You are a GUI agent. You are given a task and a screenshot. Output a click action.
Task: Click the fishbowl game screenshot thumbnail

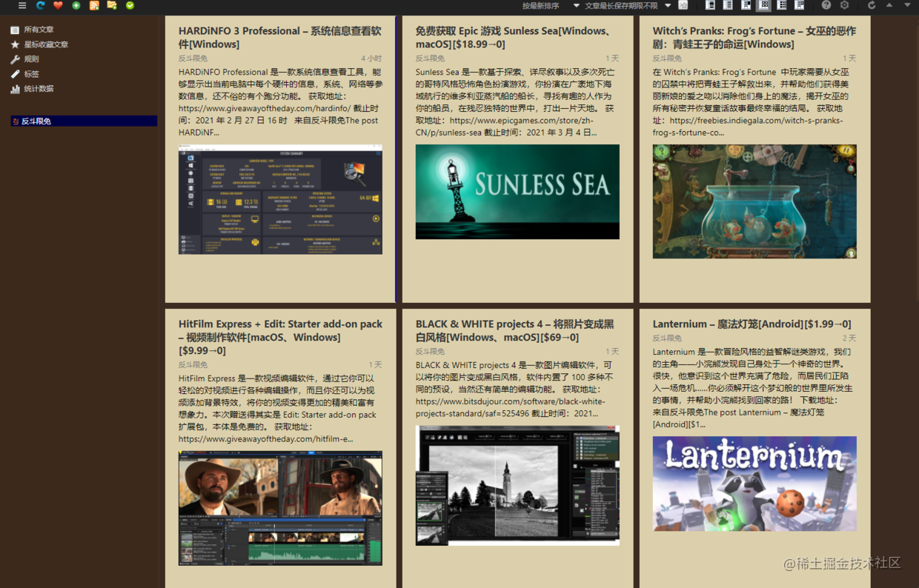pos(754,201)
